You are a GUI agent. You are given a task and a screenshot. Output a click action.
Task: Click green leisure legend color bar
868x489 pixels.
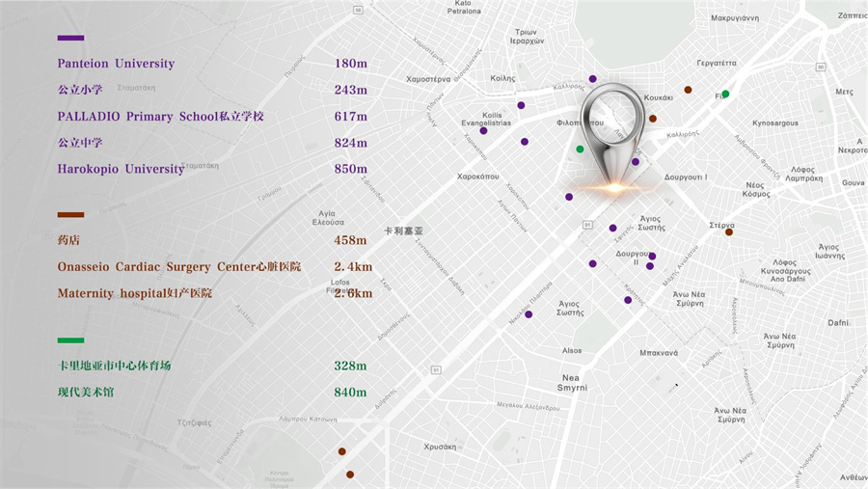click(x=70, y=340)
